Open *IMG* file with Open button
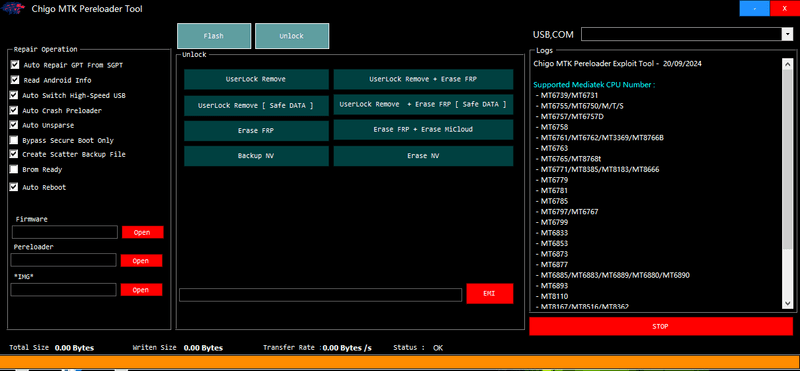 pyautogui.click(x=141, y=290)
